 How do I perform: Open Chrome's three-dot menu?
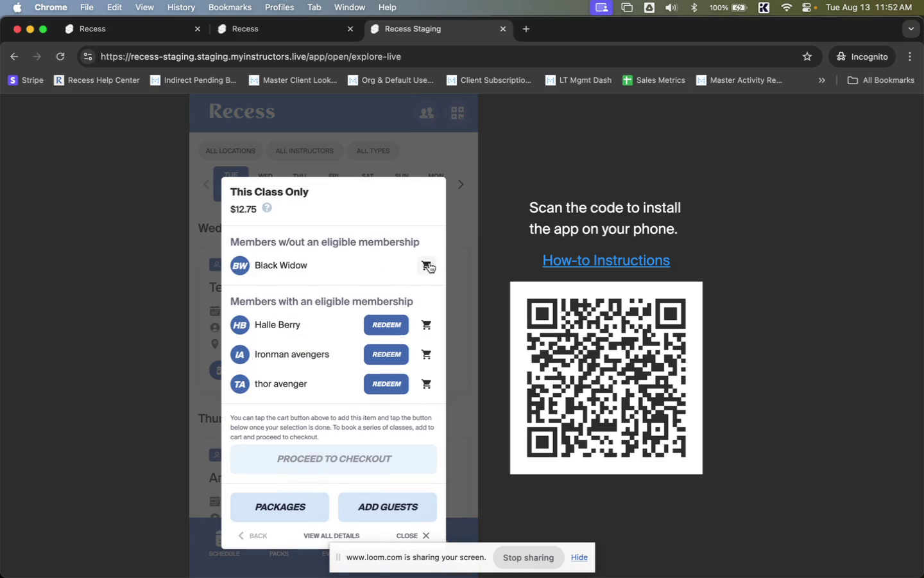click(x=910, y=57)
